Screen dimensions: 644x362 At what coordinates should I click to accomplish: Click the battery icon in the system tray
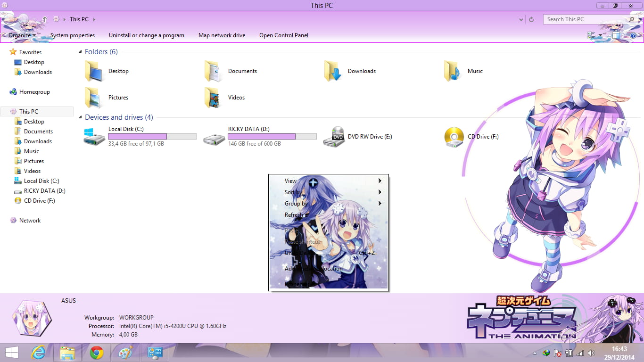[x=570, y=352]
